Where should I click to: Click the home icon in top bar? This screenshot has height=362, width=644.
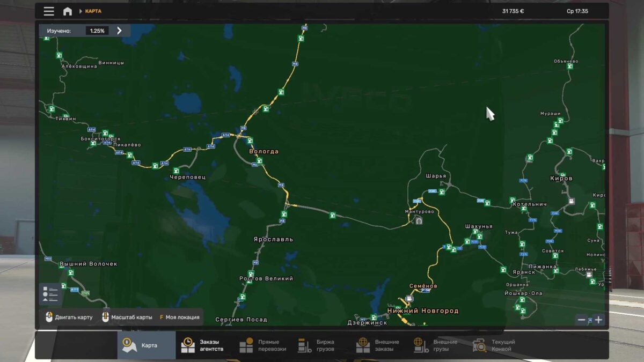(x=68, y=11)
